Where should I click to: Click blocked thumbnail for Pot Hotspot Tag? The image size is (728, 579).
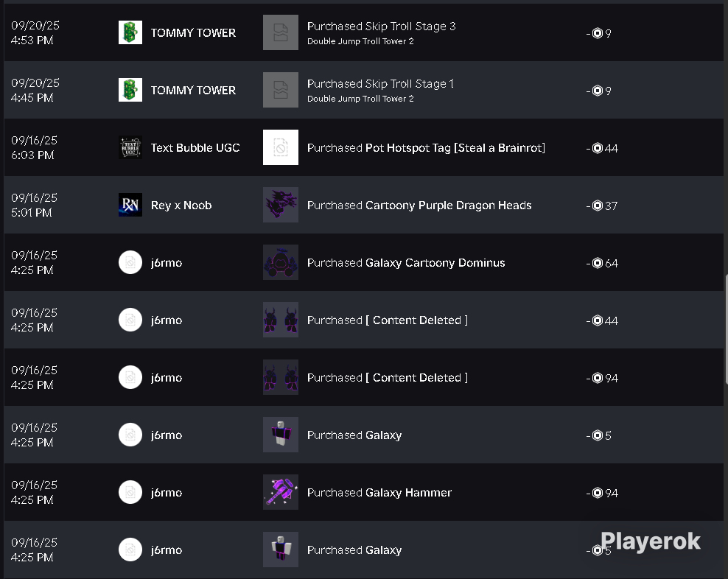281,147
